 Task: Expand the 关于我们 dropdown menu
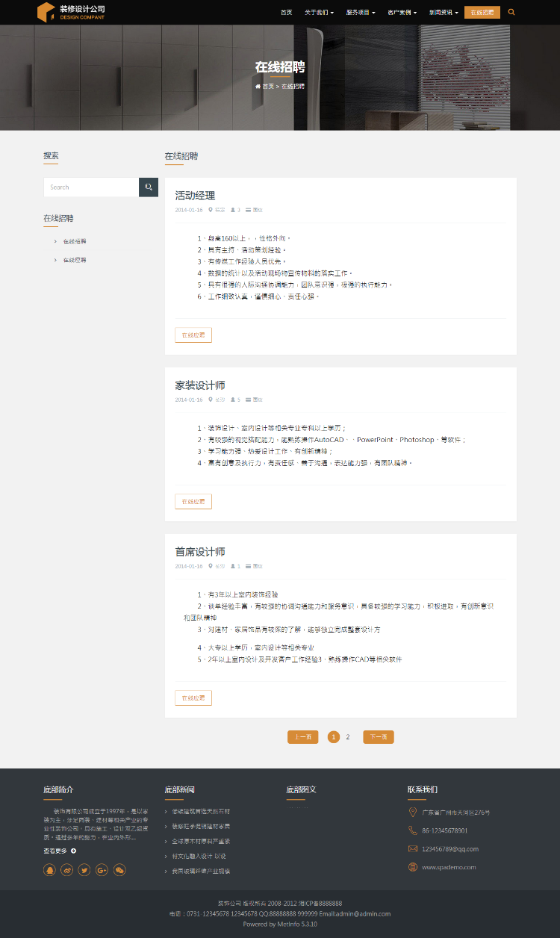(x=319, y=12)
